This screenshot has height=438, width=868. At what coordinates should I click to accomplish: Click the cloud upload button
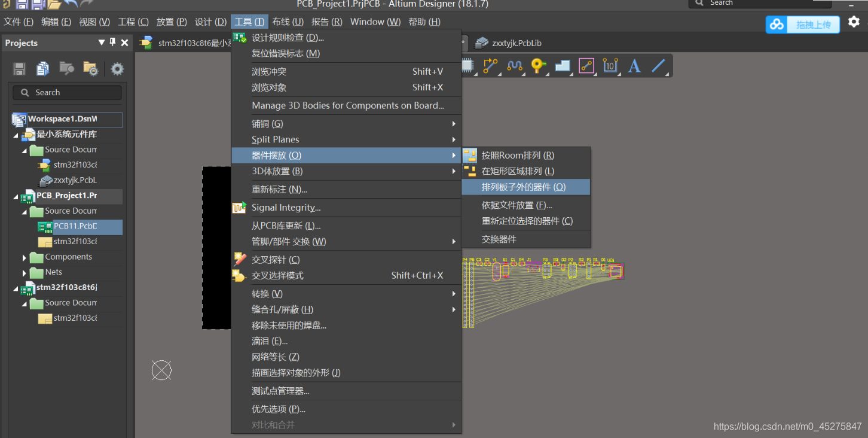pos(803,25)
